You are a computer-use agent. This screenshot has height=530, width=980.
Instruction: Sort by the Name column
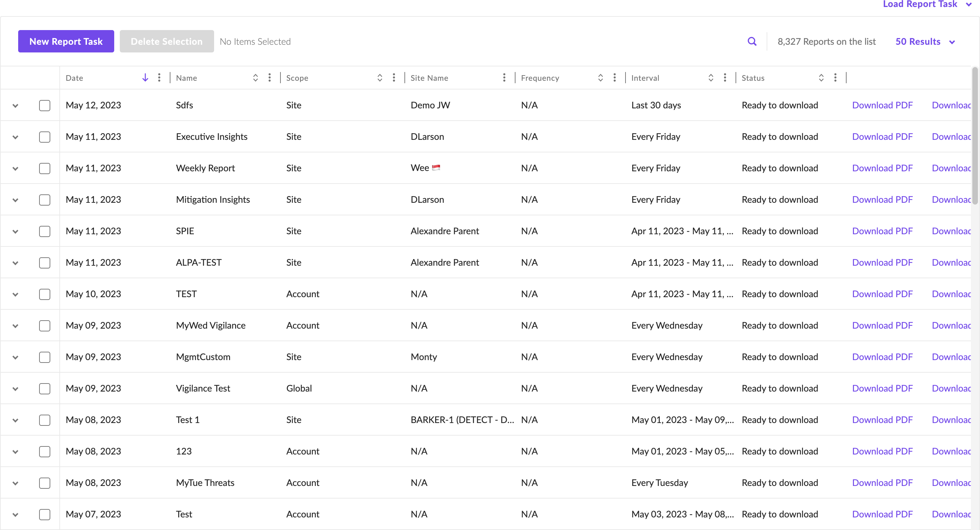[x=255, y=78]
